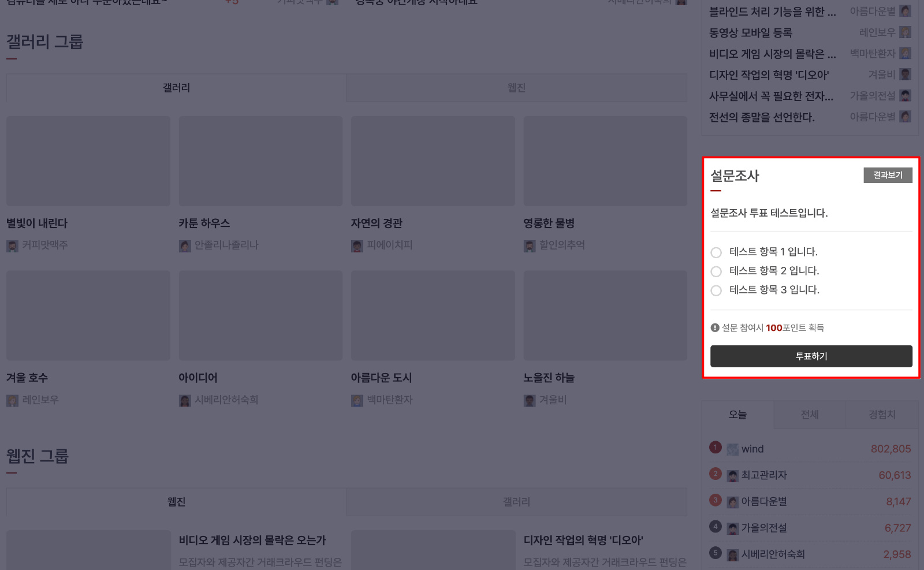Screen dimensions: 924x570
Task: Switch to 갤러리 tab in 웹진 그룹
Action: tap(516, 502)
